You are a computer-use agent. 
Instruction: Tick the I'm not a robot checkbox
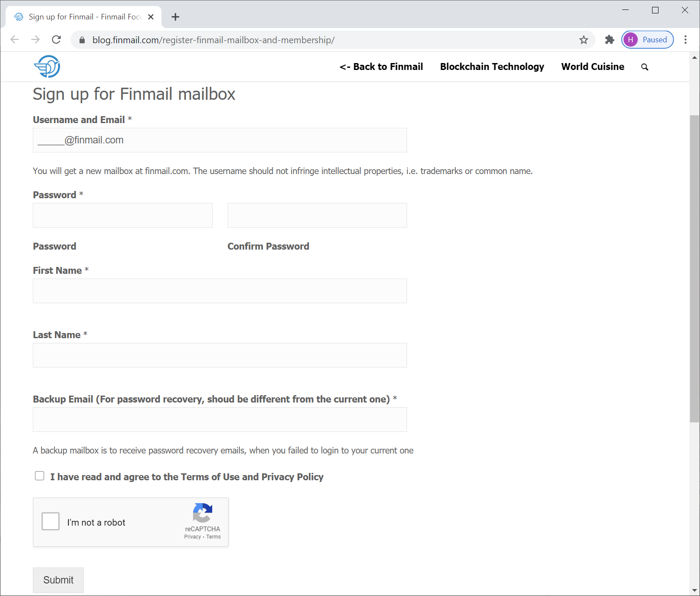click(x=51, y=521)
